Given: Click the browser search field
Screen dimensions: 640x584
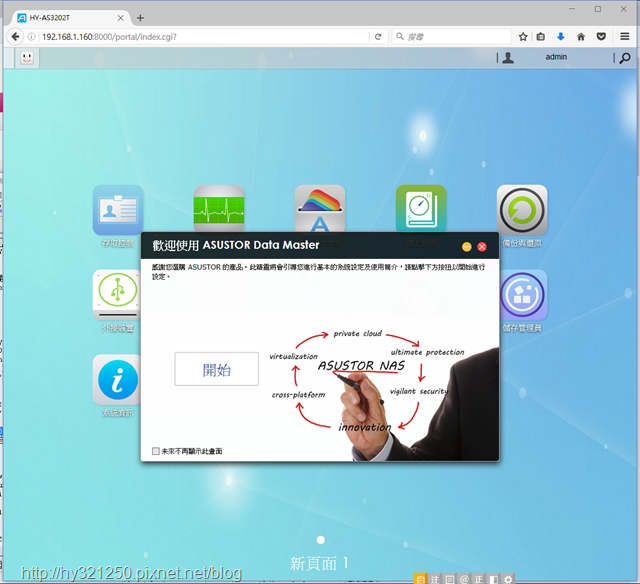Looking at the screenshot, I should (451, 37).
